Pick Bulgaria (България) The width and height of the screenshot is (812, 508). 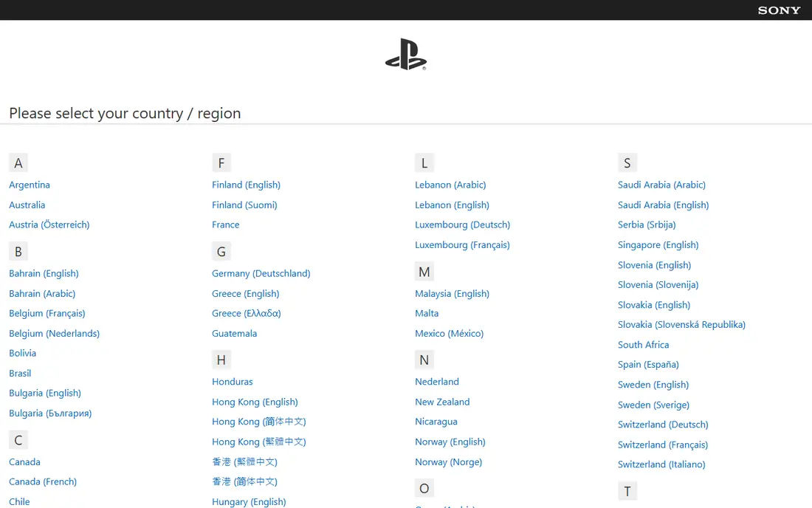pos(50,413)
